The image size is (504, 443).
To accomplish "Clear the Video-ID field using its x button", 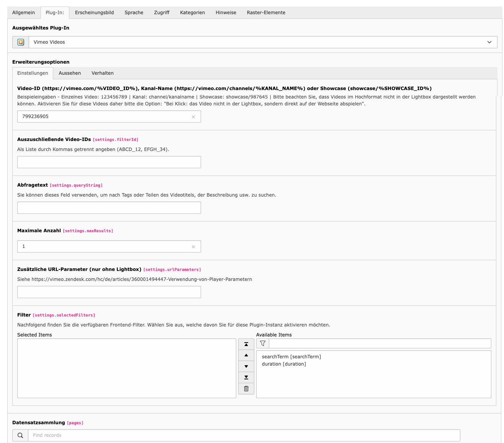I will click(x=193, y=116).
